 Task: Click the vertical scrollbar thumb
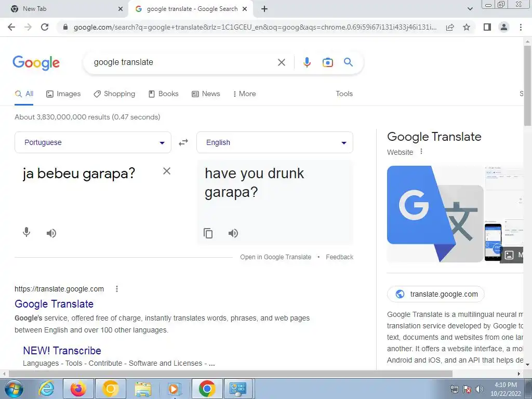[x=528, y=85]
